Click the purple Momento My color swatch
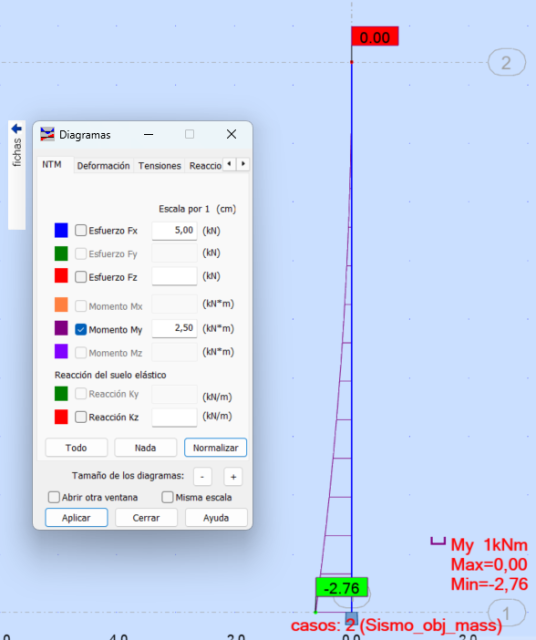Image resolution: width=536 pixels, height=640 pixels. point(61,328)
